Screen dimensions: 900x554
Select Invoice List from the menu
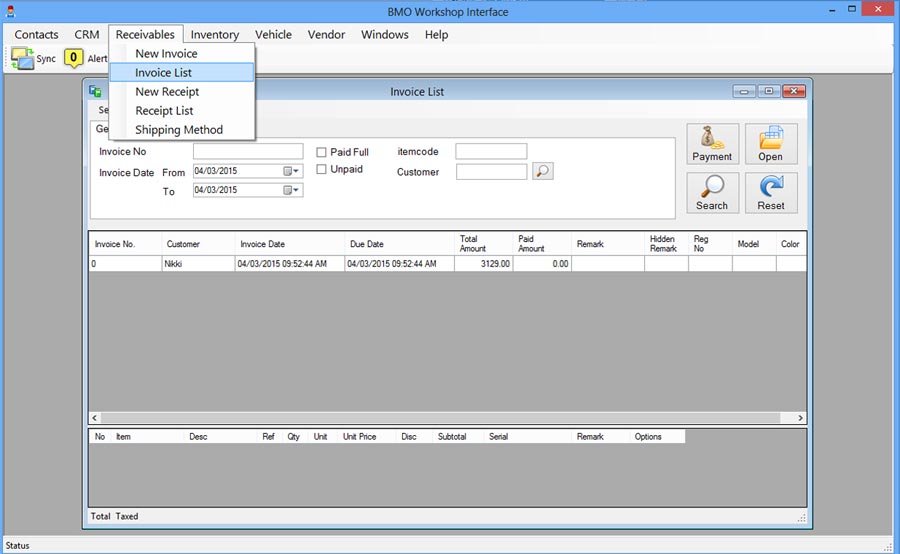pyautogui.click(x=181, y=72)
